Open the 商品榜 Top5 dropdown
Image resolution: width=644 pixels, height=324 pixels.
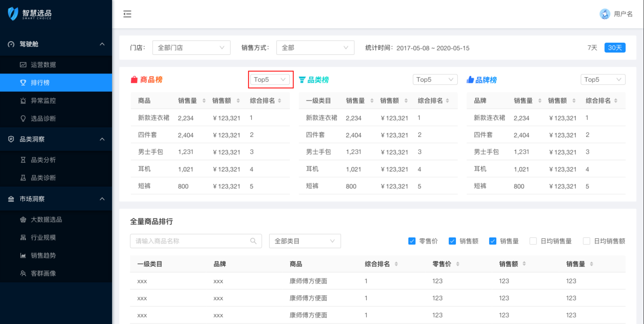pyautogui.click(x=270, y=80)
